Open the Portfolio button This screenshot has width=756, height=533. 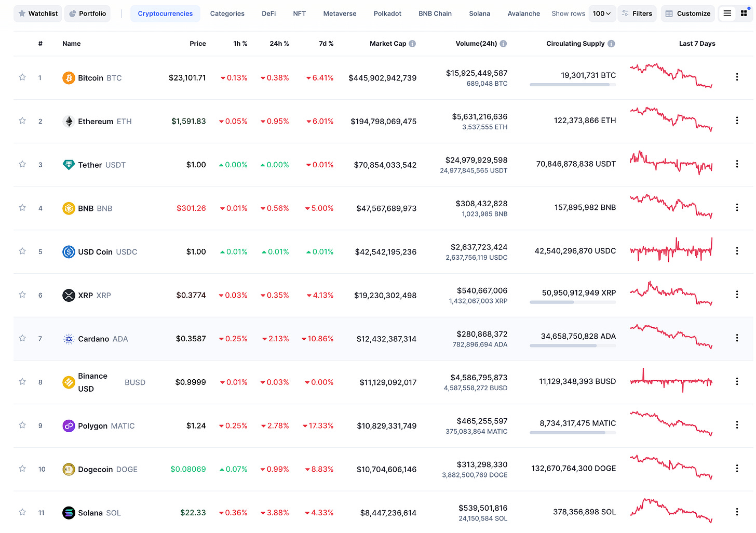point(87,14)
